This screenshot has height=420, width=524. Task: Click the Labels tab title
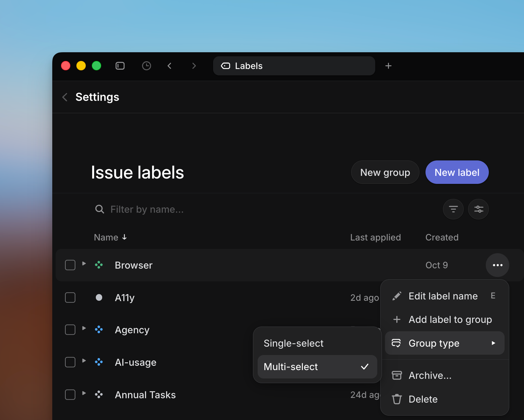click(x=249, y=66)
